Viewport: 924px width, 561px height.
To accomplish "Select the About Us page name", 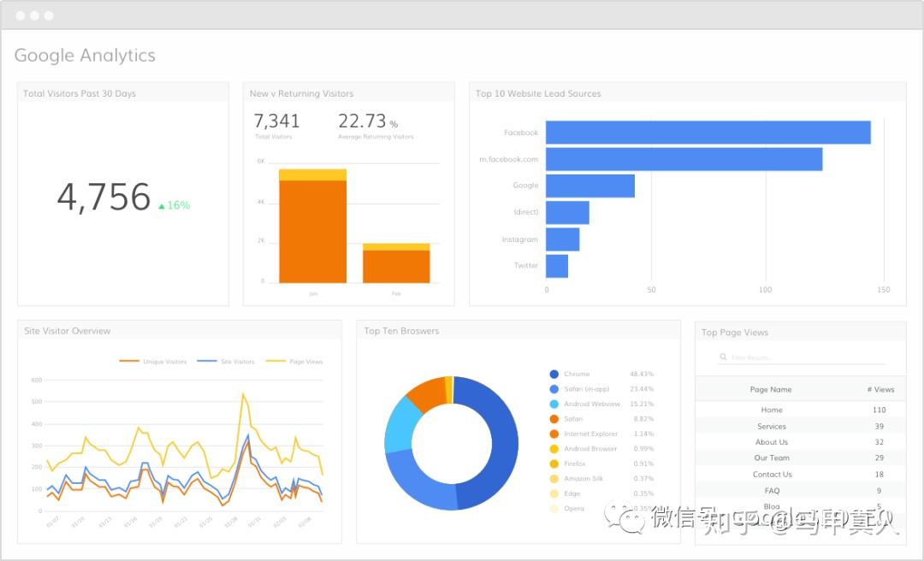I will (772, 442).
